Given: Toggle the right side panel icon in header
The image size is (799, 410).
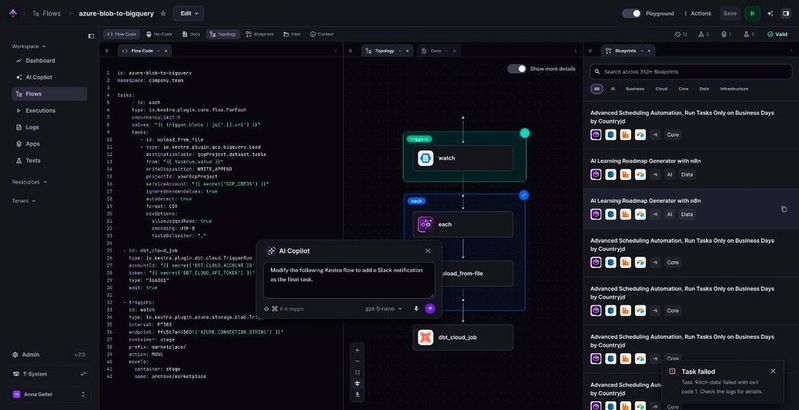Looking at the screenshot, I should point(785,14).
